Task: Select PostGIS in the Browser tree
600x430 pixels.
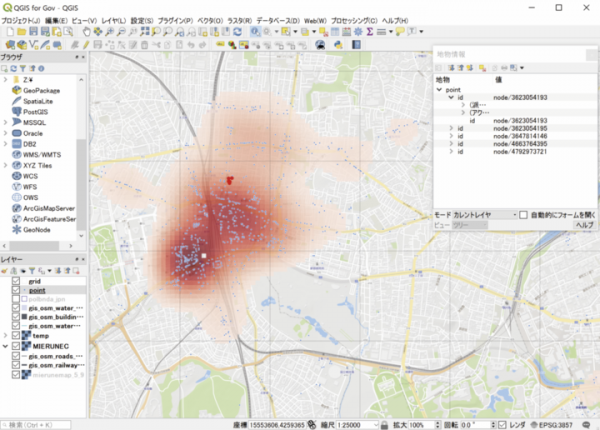Action: [35, 112]
